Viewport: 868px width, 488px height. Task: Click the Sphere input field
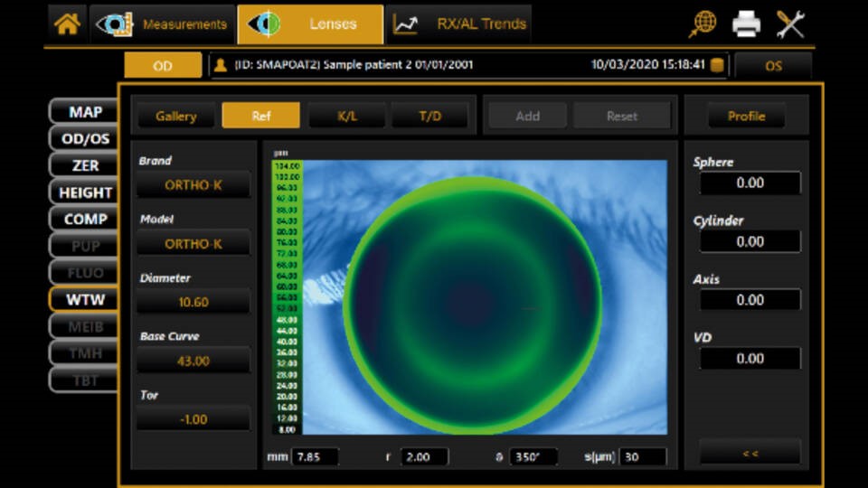[x=750, y=183]
